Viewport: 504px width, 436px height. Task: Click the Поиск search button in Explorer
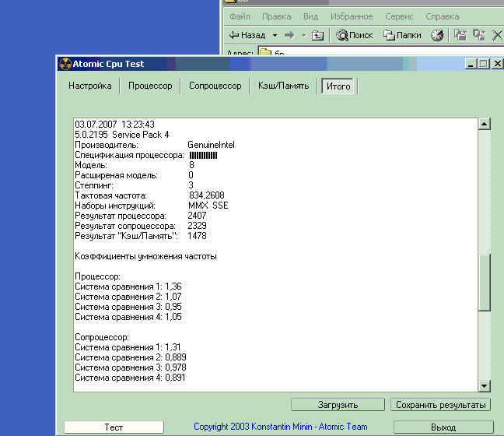(354, 35)
